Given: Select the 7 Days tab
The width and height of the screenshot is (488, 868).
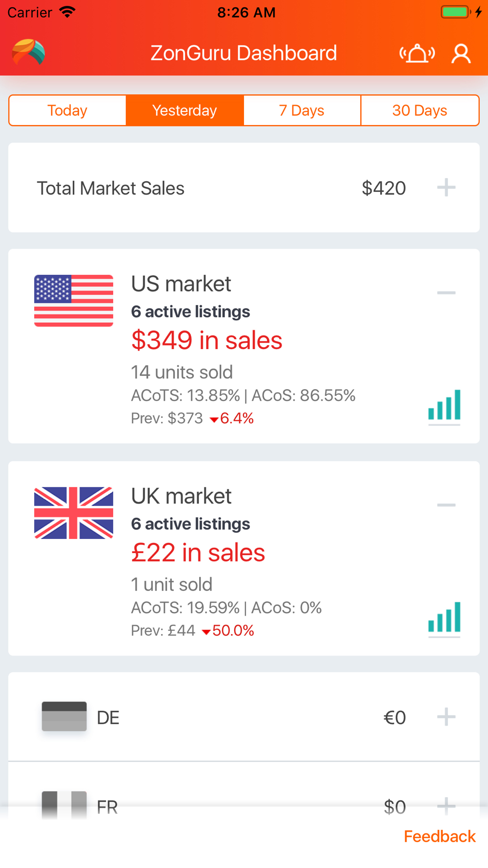Looking at the screenshot, I should coord(302,110).
